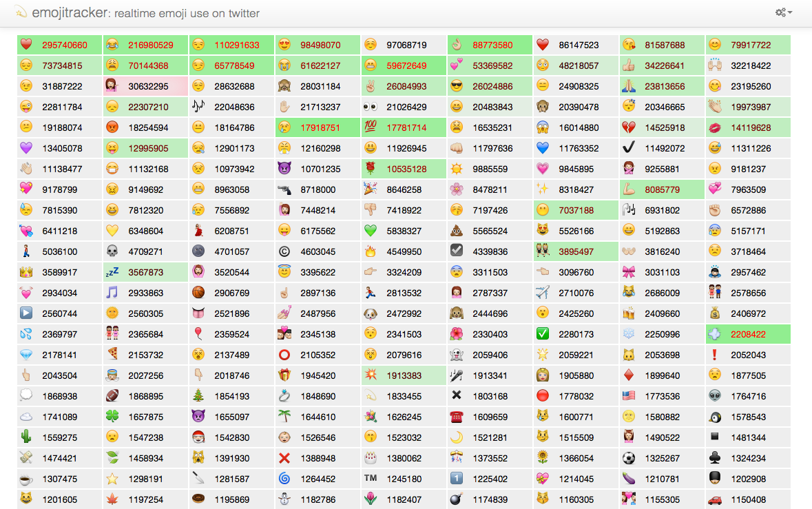Open the settings gear dropdown menu

(783, 12)
